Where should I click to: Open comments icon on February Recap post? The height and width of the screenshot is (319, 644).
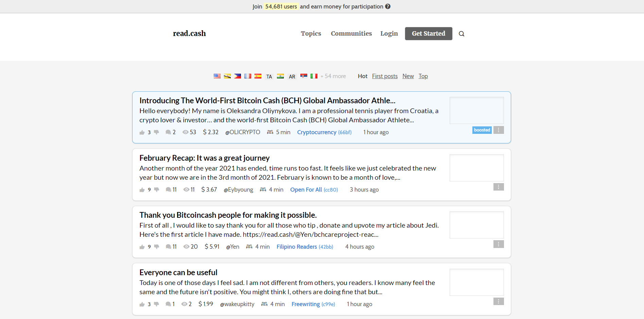point(168,190)
